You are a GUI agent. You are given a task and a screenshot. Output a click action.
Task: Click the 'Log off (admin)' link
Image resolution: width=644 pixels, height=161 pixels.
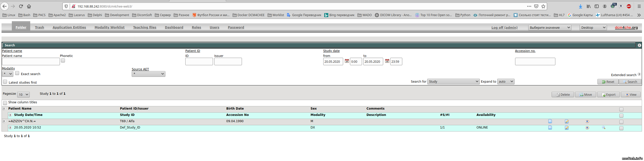tap(504, 27)
